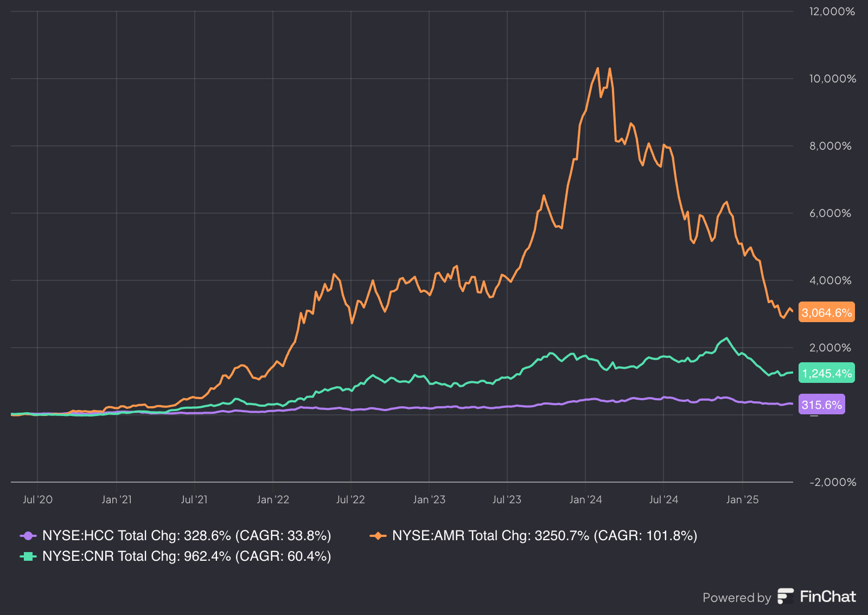Image resolution: width=868 pixels, height=615 pixels.
Task: Open the Powered by FinChat link
Action: click(x=779, y=597)
